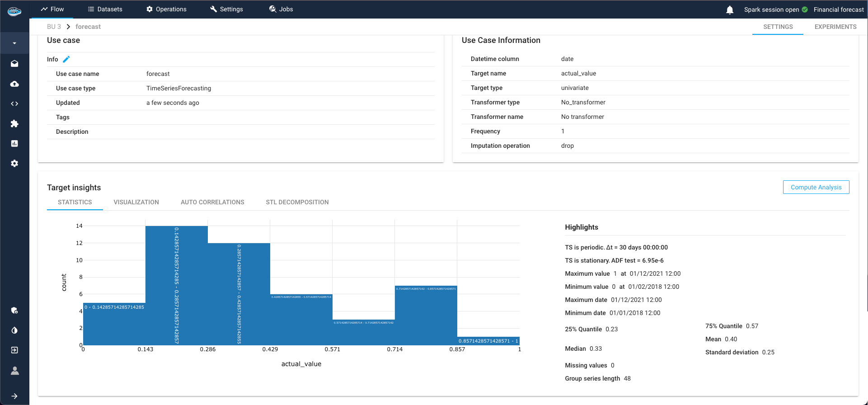
Task: Click the tallest histogram bar
Action: (x=176, y=285)
